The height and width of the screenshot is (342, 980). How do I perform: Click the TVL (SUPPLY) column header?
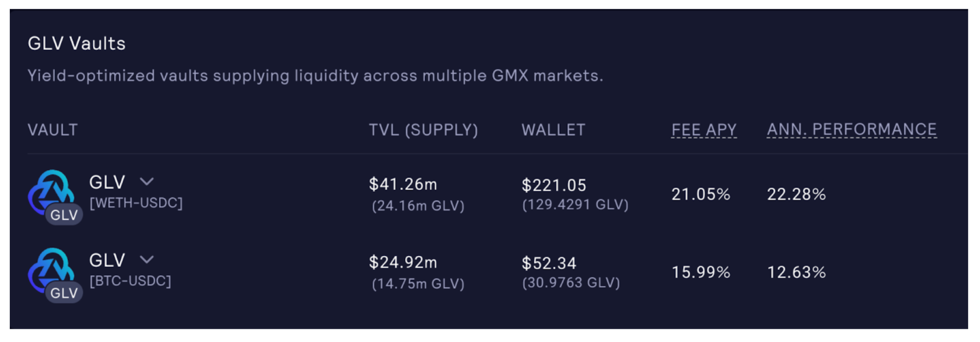[x=423, y=130]
